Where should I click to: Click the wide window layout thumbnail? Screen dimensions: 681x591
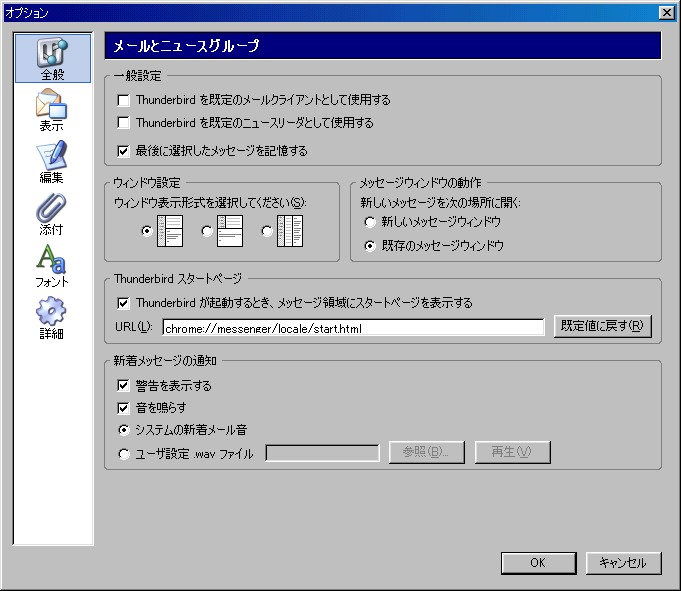click(x=230, y=231)
